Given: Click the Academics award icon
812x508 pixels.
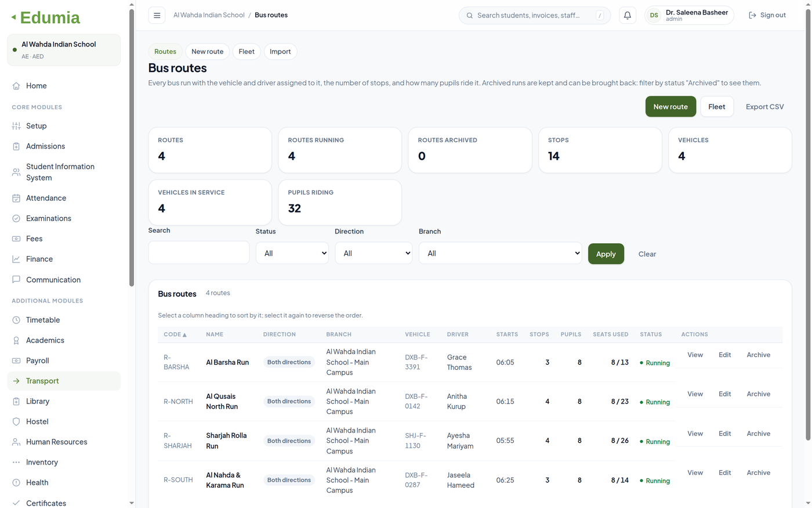Looking at the screenshot, I should pos(16,340).
